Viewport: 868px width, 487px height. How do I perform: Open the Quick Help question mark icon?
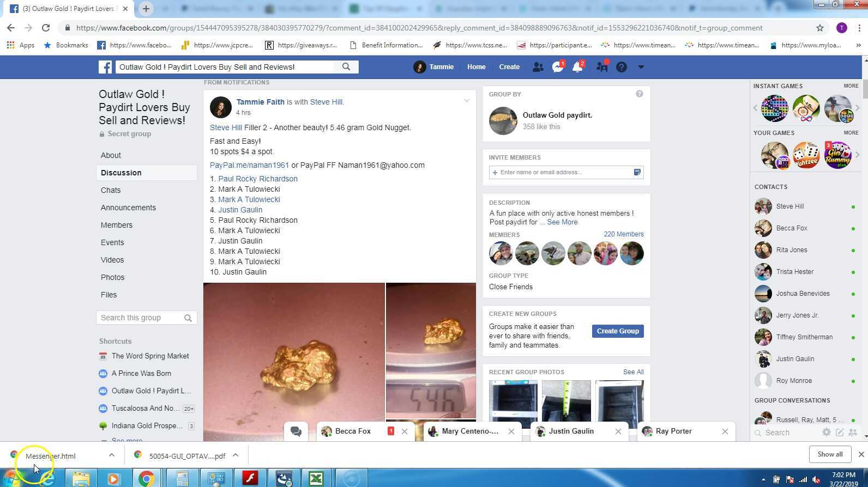point(622,67)
